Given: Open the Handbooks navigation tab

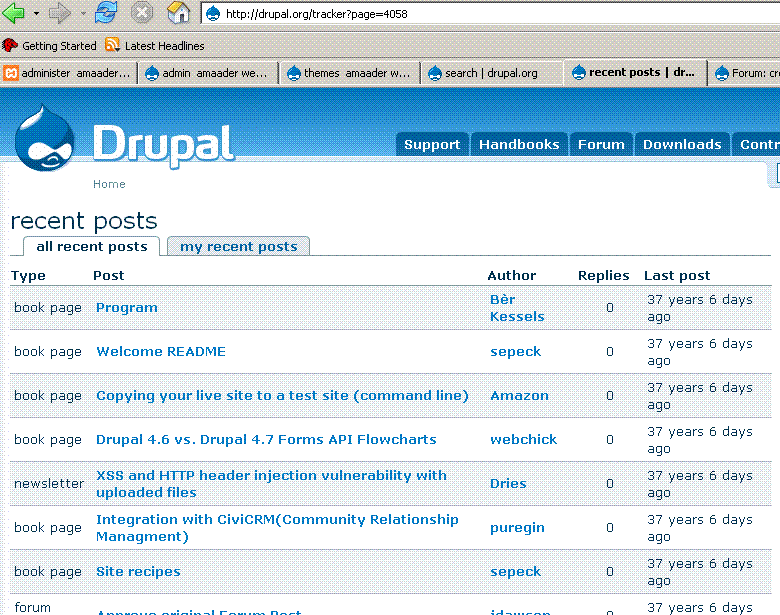Looking at the screenshot, I should [519, 144].
